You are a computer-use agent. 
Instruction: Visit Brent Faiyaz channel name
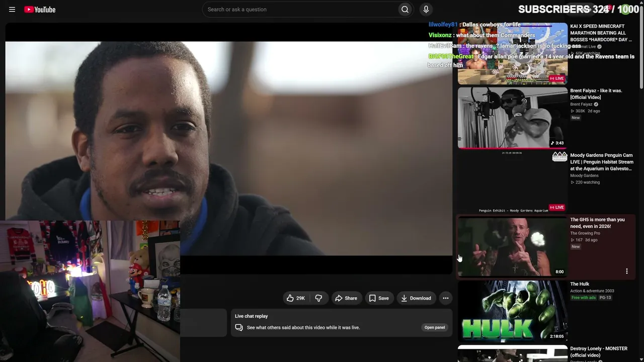(582, 104)
